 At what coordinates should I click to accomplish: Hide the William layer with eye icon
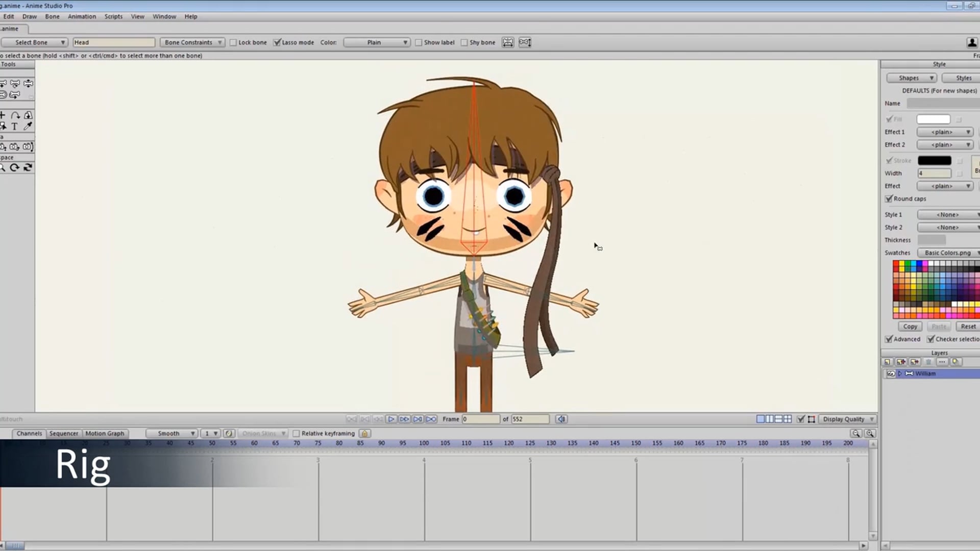[891, 373]
